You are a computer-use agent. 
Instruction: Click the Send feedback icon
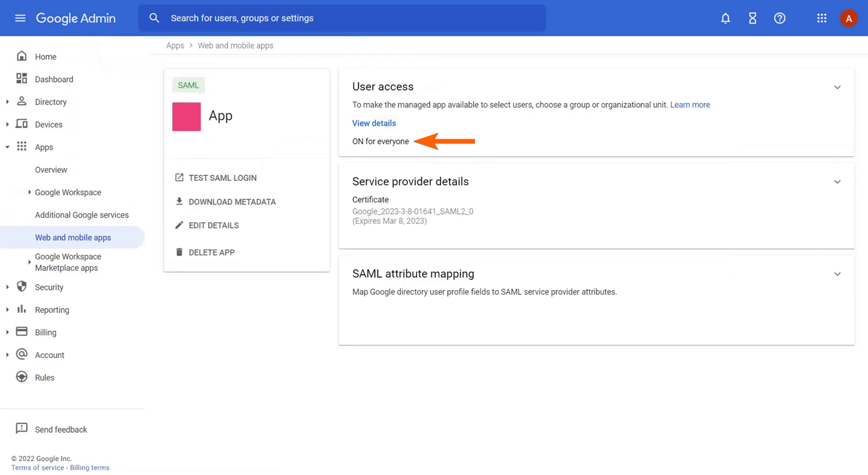22,429
